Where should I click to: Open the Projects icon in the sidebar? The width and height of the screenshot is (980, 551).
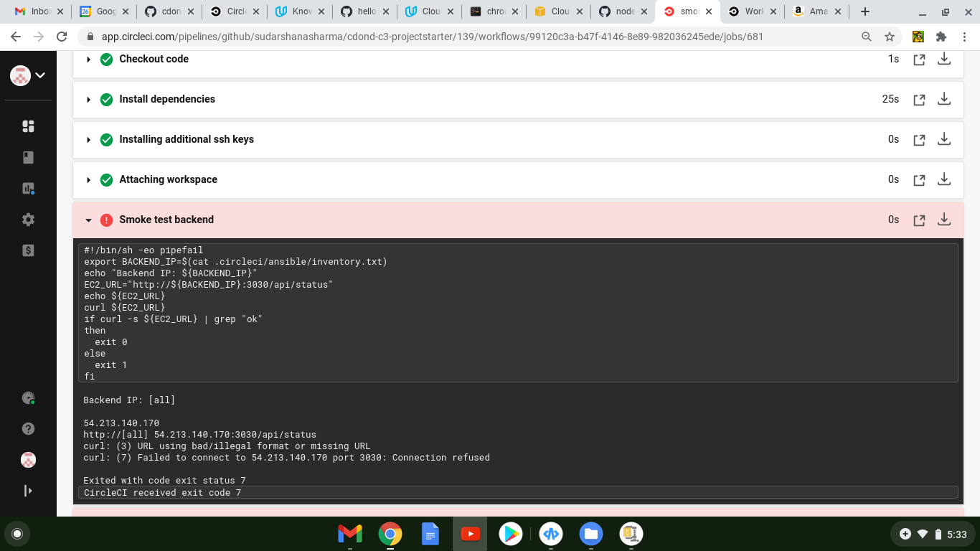point(28,157)
